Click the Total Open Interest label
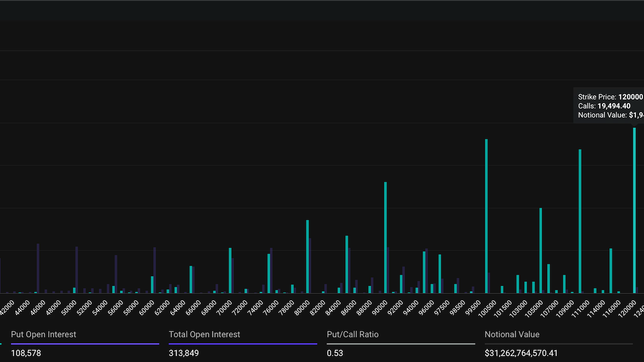The width and height of the screenshot is (644, 362). 204,335
